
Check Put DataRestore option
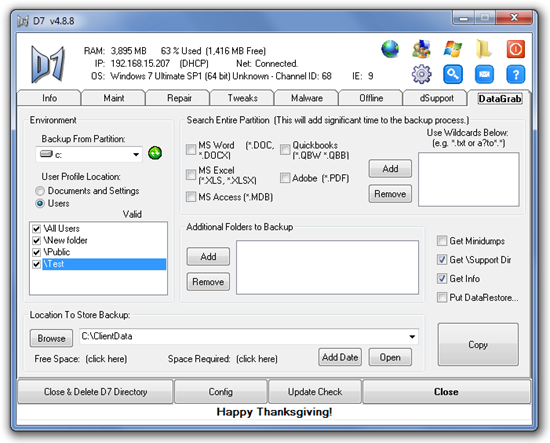pyautogui.click(x=442, y=297)
